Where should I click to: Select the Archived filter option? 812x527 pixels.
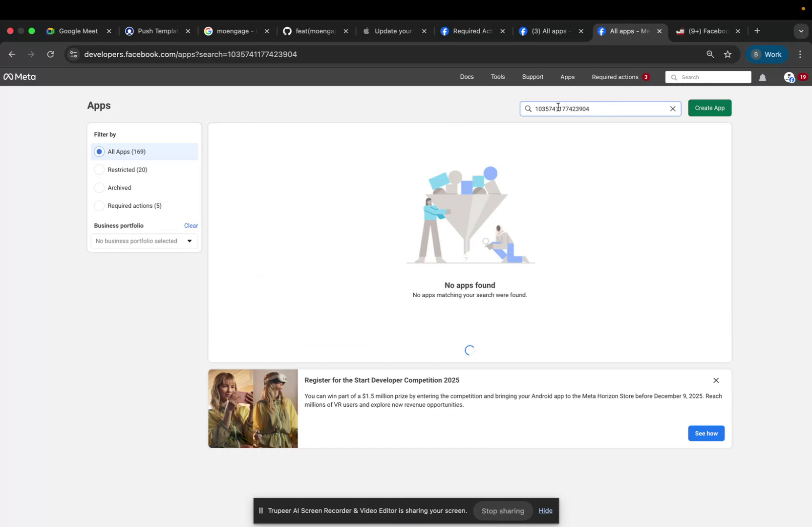[x=99, y=187]
